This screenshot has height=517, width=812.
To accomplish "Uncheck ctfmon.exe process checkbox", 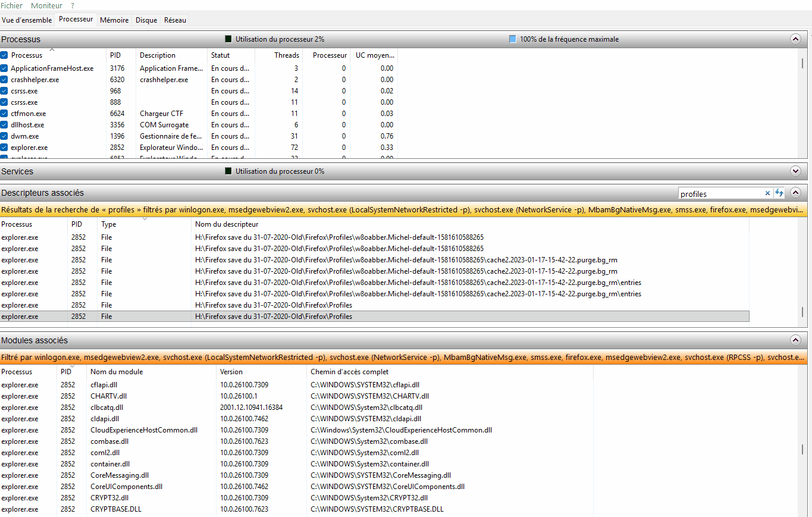I will coord(4,114).
